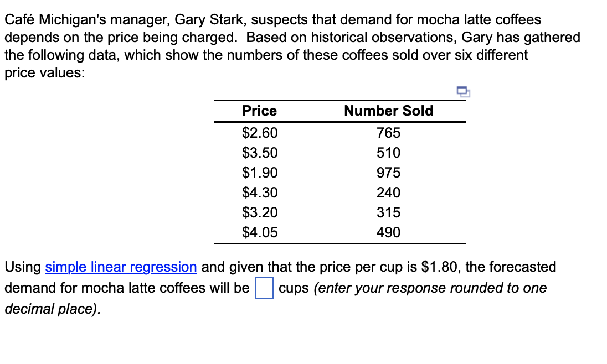
Task: Select the 490 value at the table bottom
Action: click(x=388, y=232)
